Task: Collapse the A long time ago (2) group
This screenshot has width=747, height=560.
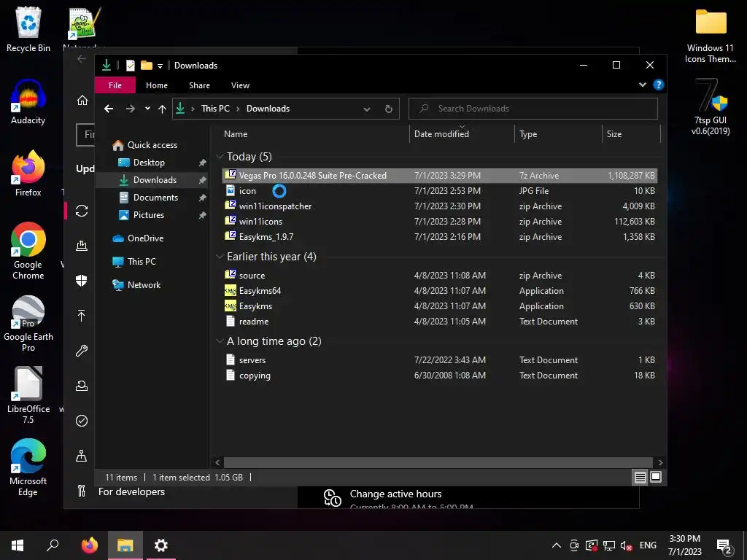Action: [220, 341]
